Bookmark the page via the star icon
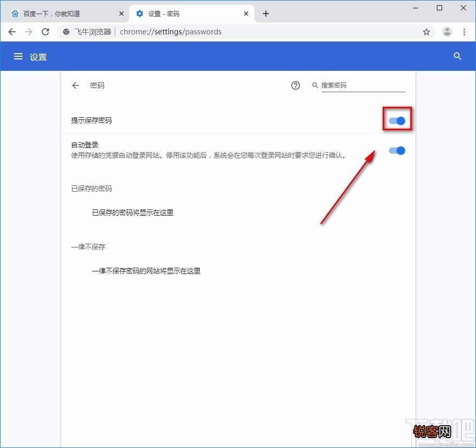476x448 pixels. [427, 32]
